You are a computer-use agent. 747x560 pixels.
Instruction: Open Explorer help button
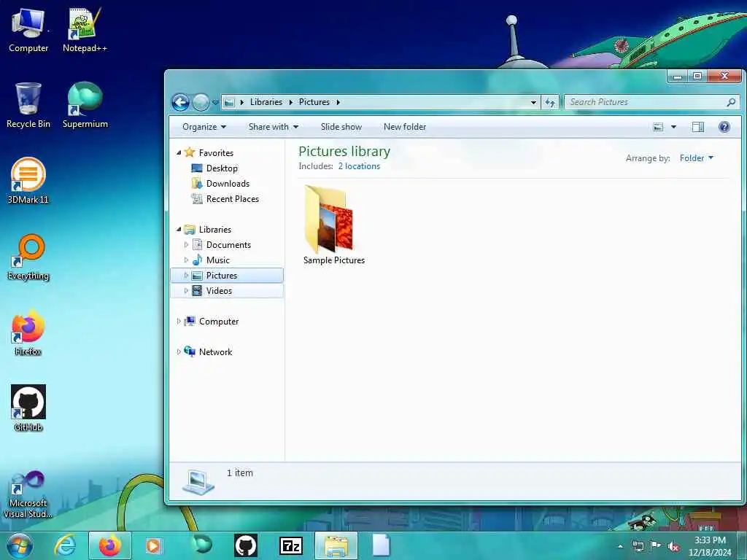[724, 127]
